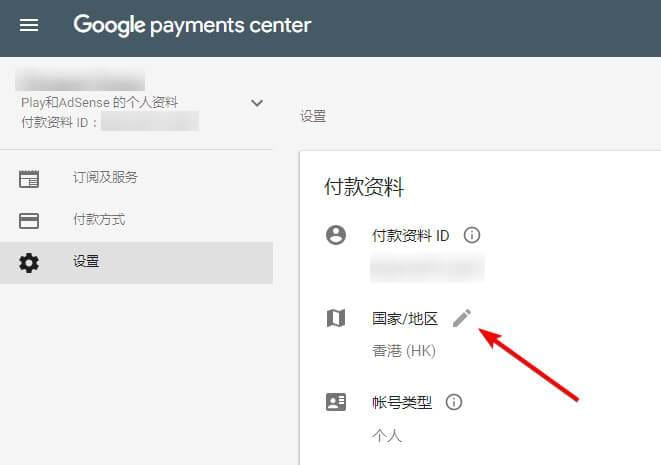This screenshot has height=465, width=661.
Task: Edit 国家/地区 with the pencil icon
Action: (x=461, y=318)
